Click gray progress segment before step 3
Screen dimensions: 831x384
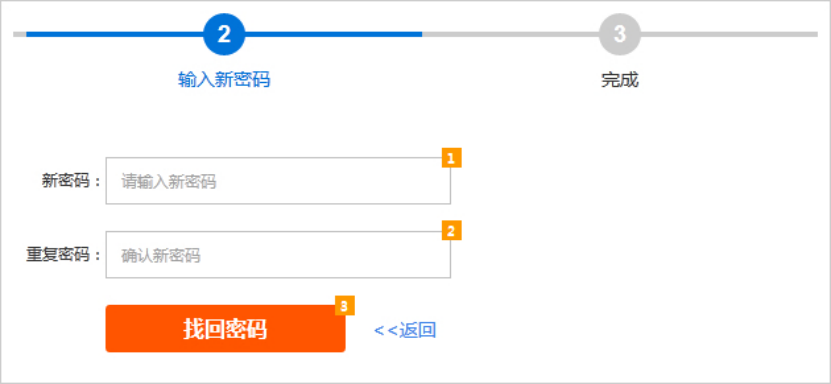pos(510,34)
